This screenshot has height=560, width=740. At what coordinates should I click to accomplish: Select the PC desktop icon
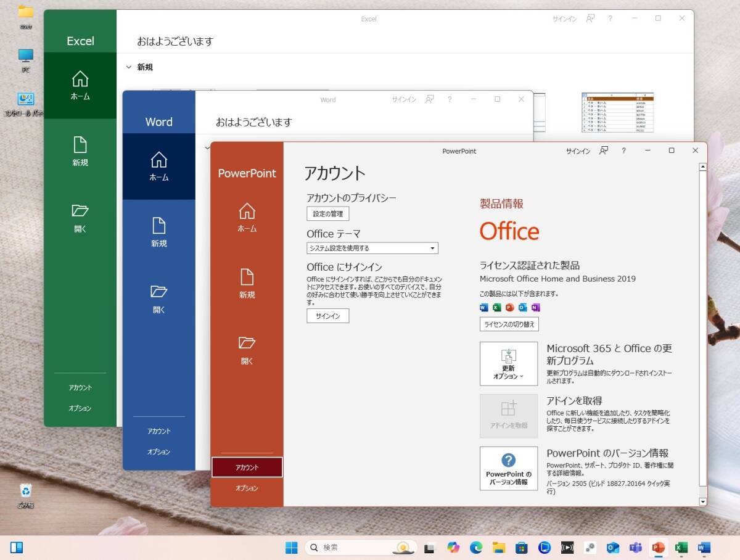click(x=25, y=60)
